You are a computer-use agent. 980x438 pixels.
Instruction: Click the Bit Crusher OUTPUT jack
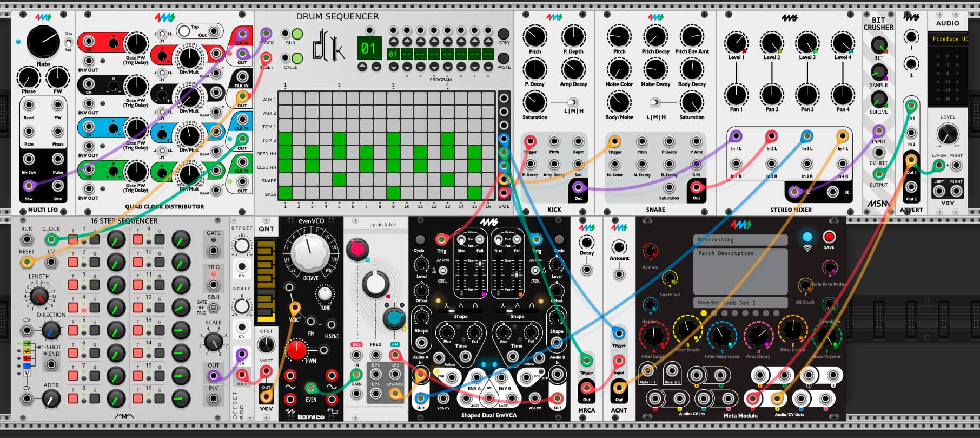878,174
